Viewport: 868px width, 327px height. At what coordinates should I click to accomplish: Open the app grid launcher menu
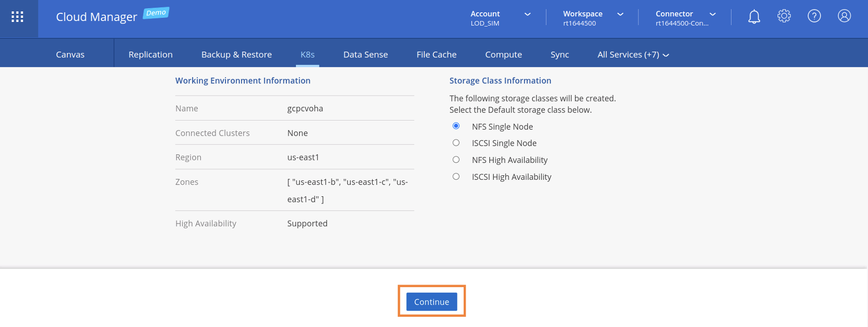(x=17, y=17)
